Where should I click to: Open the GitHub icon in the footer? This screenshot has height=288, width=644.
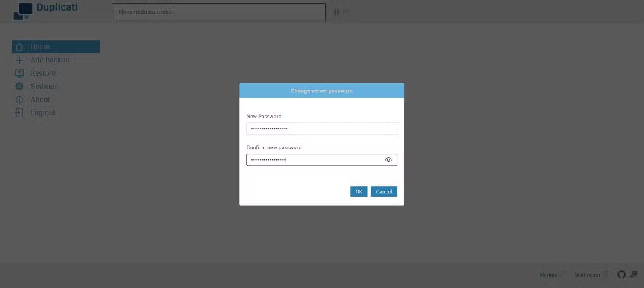[x=621, y=275]
